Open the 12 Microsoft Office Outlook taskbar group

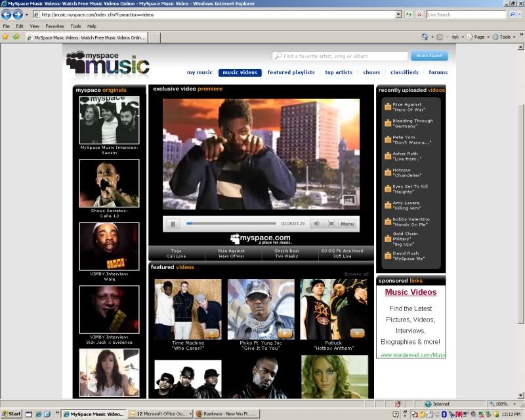(161, 414)
